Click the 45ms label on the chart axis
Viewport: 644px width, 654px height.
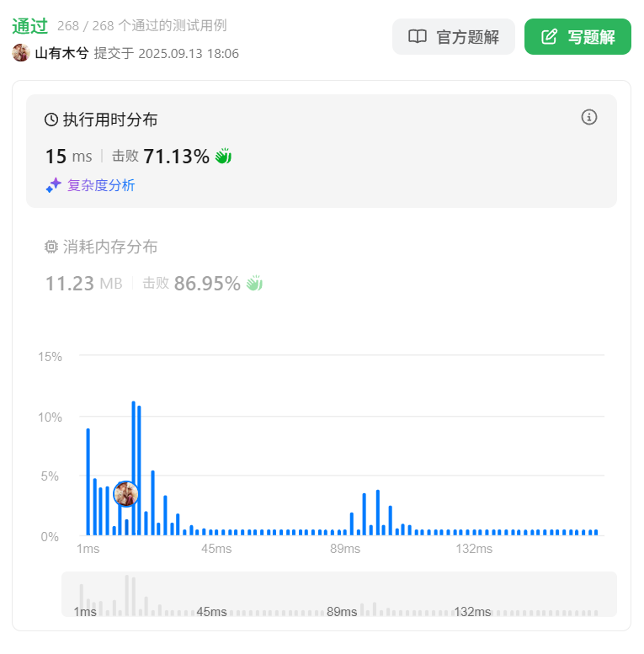pos(216,549)
